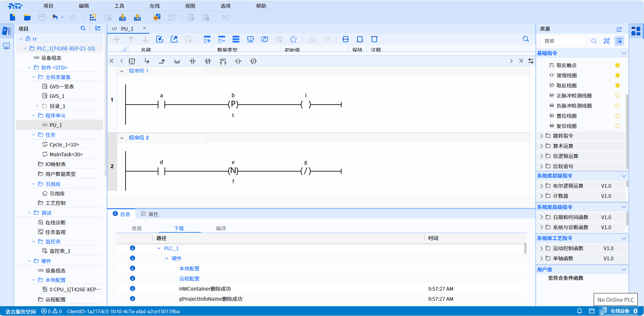Favorite the 正脉冲检测线圈 instruction
This screenshot has width=644, height=316.
click(x=617, y=96)
